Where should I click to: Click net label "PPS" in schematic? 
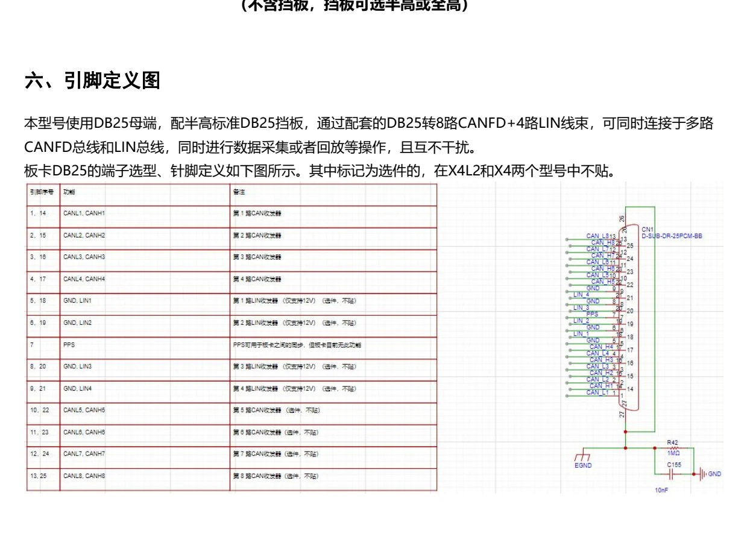(593, 314)
